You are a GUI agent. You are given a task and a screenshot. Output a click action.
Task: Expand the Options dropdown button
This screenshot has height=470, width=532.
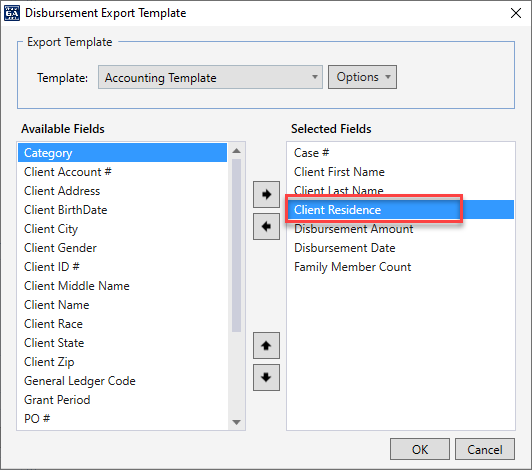pyautogui.click(x=362, y=77)
